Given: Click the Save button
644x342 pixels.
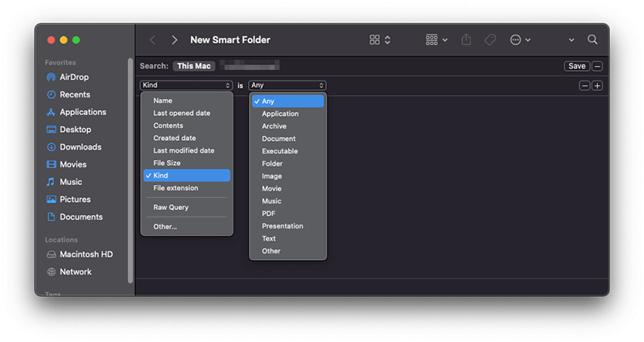Looking at the screenshot, I should click(576, 66).
